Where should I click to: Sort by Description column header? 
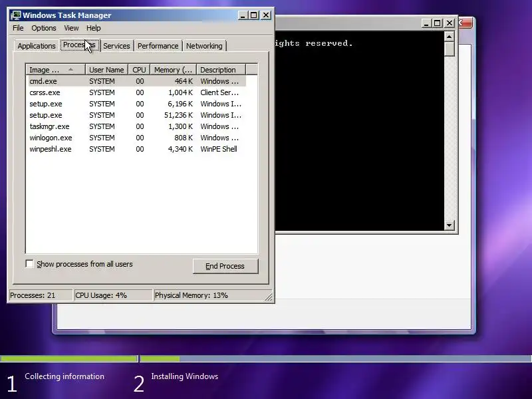point(221,70)
